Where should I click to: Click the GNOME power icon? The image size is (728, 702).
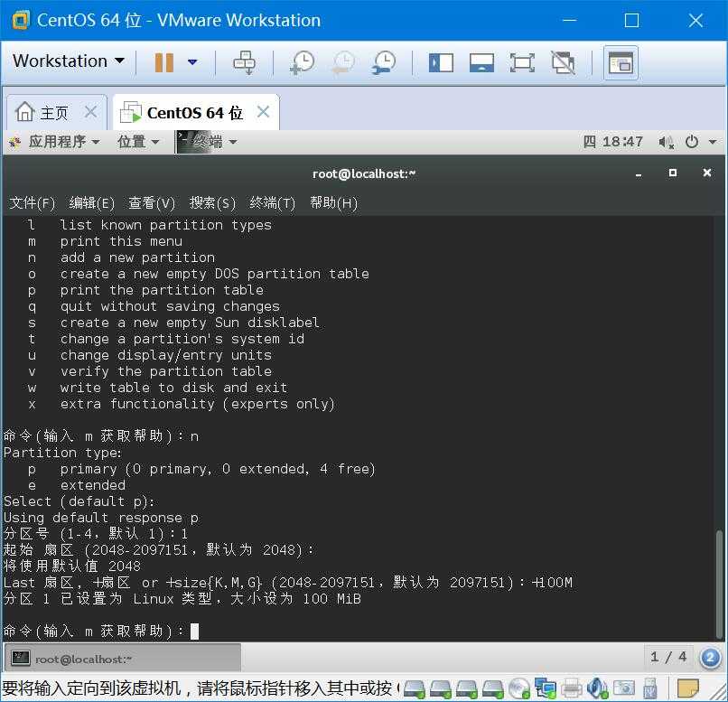(692, 142)
